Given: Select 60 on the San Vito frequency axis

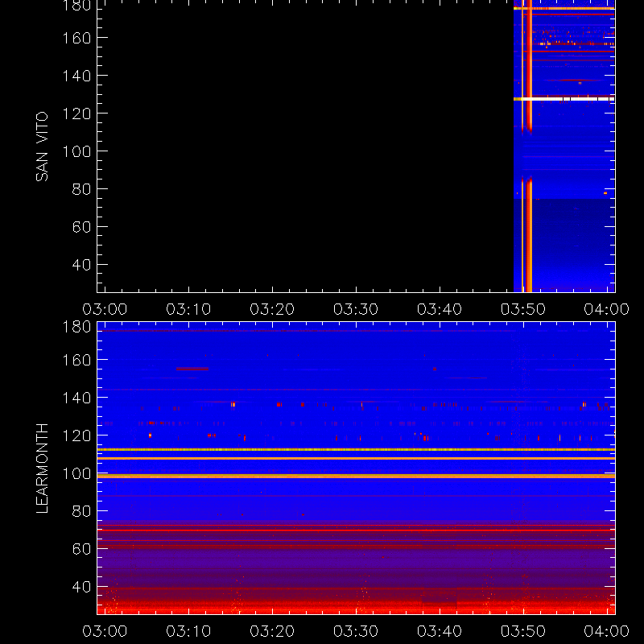Looking at the screenshot, I should point(81,227).
